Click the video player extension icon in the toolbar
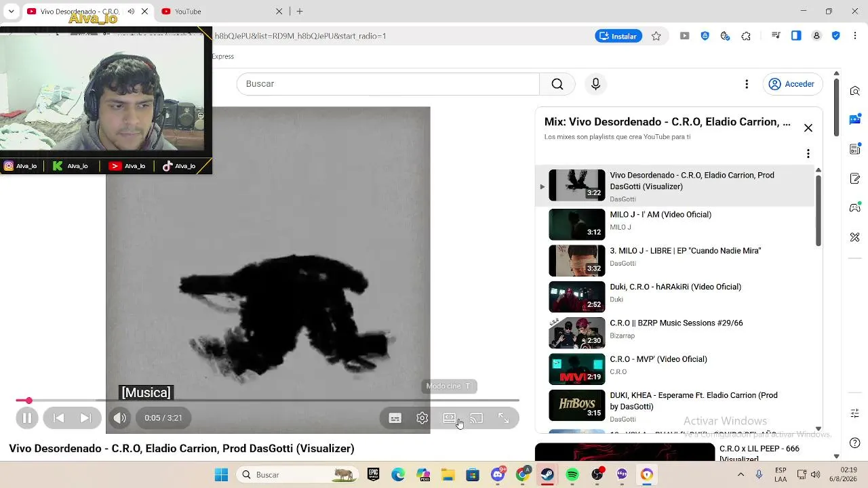The height and width of the screenshot is (488, 868). (x=684, y=36)
